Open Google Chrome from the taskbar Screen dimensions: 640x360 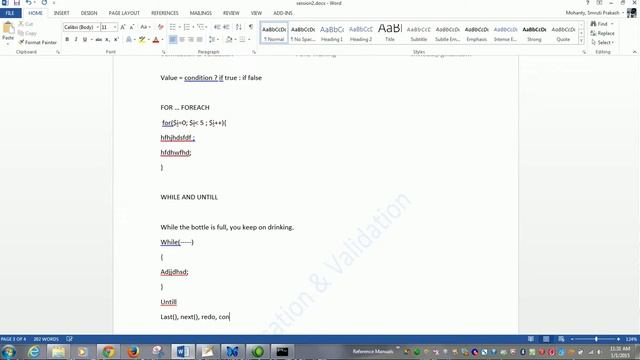108,351
